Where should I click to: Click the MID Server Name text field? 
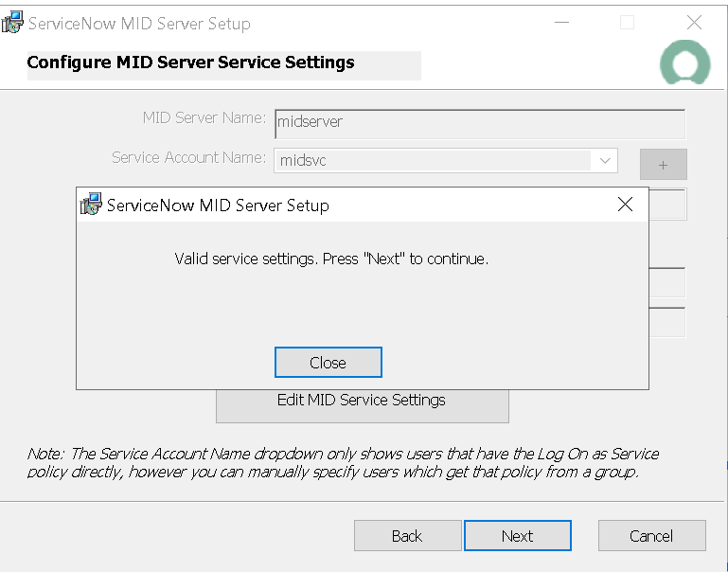pyautogui.click(x=479, y=122)
